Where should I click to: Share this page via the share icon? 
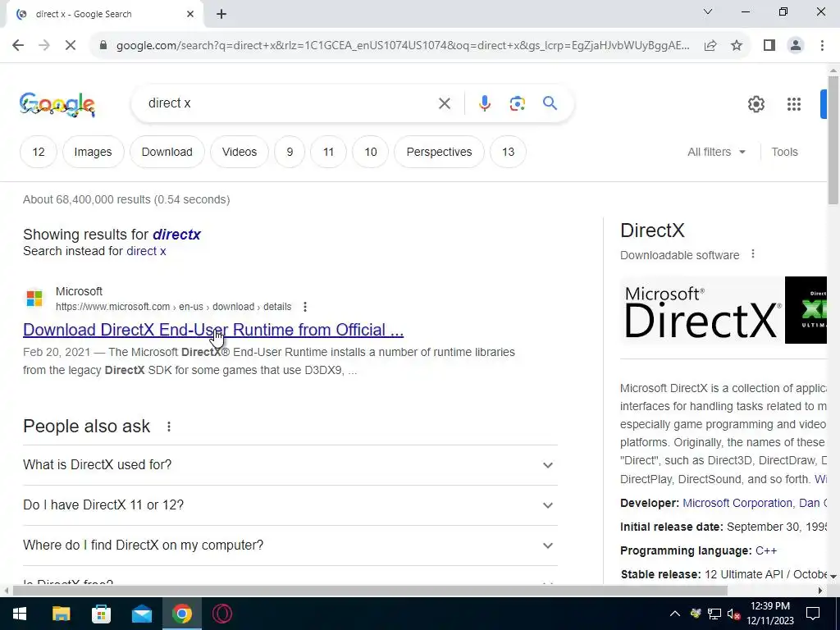tap(710, 45)
